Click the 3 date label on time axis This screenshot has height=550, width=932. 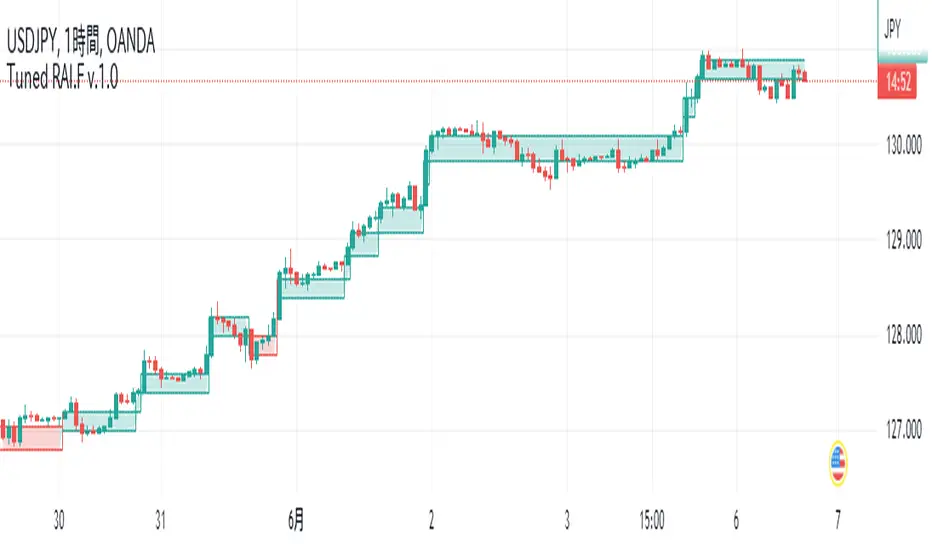click(x=566, y=520)
